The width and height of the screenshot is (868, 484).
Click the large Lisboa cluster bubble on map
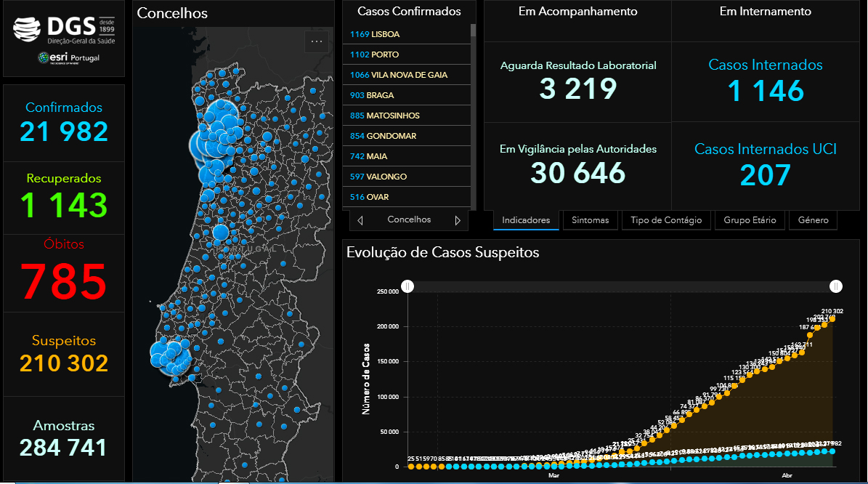pyautogui.click(x=170, y=357)
